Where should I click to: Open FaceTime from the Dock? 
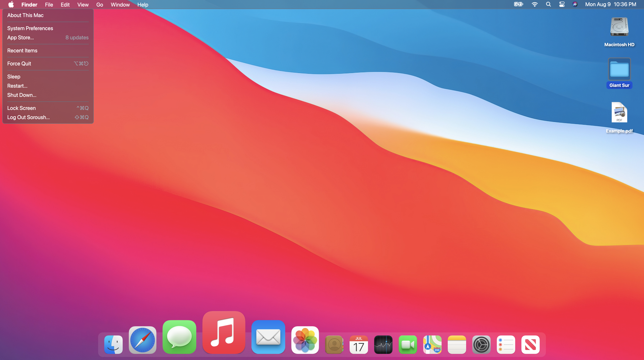(x=407, y=344)
